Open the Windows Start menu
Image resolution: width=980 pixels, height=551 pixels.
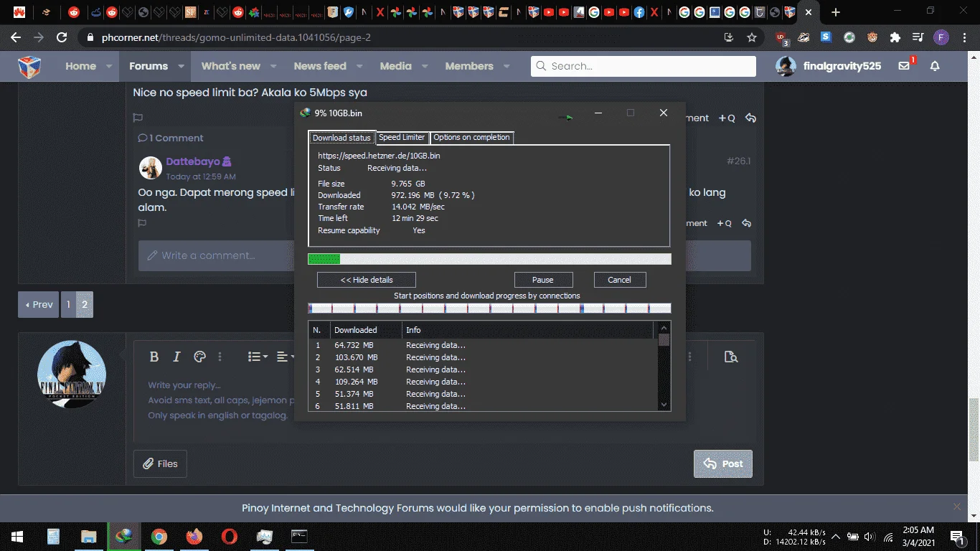click(17, 536)
